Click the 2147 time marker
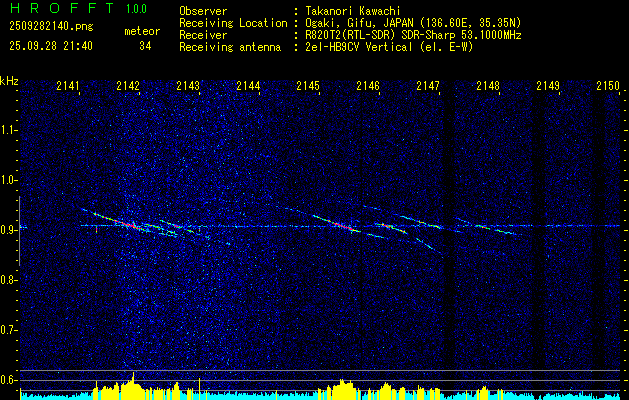The image size is (629, 400). coord(428,85)
